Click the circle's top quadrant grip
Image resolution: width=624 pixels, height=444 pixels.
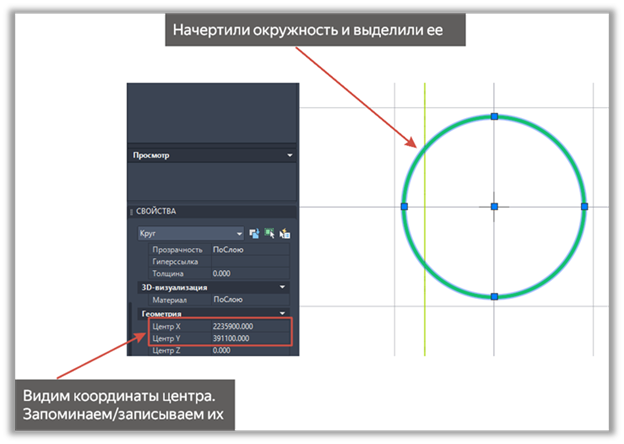tap(494, 116)
